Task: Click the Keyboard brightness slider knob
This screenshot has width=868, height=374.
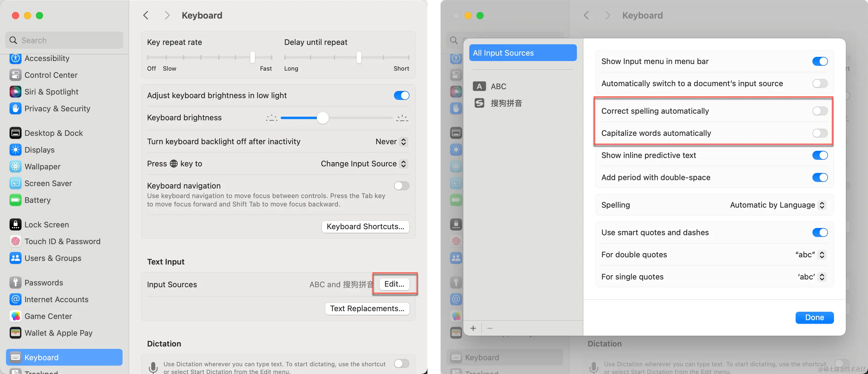Action: [323, 118]
